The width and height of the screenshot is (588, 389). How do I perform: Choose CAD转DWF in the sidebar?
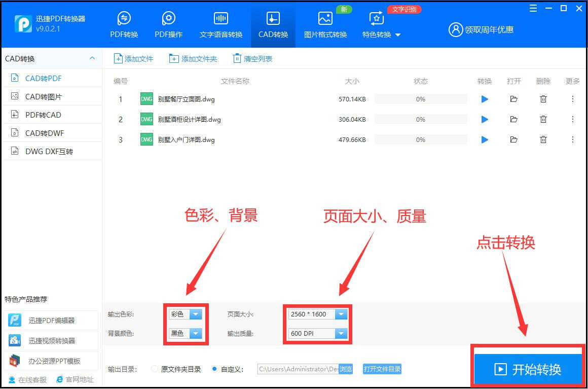52,133
